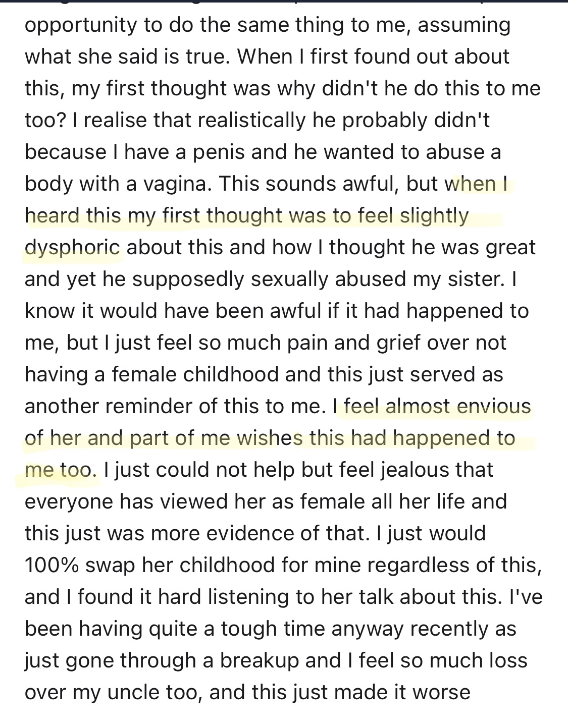Click the highlighted word "dysphoric"
Screen dimensions: 568x728
pyautogui.click(x=73, y=248)
